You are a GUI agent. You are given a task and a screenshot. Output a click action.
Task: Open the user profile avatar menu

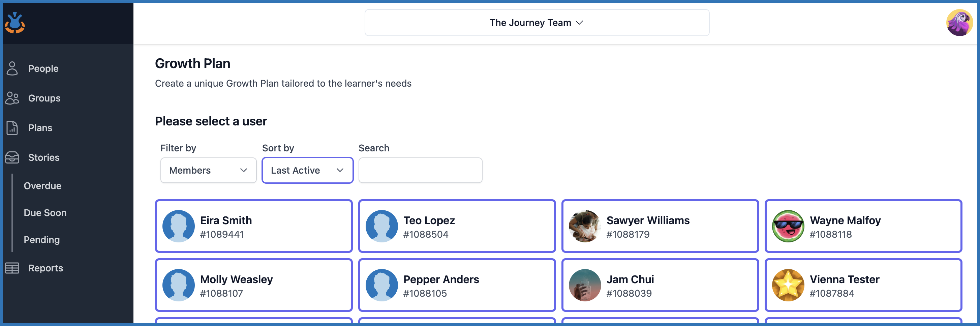pos(959,23)
